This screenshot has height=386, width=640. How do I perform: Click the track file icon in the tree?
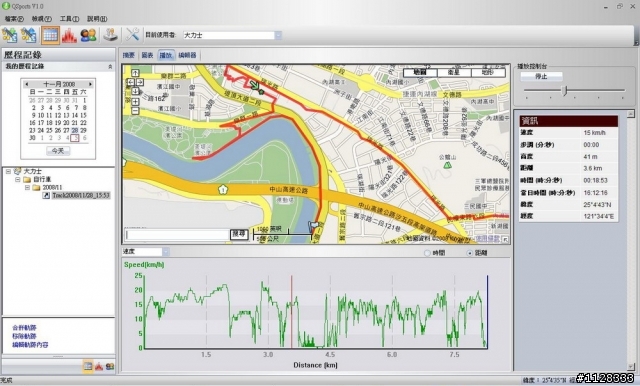[x=47, y=195]
